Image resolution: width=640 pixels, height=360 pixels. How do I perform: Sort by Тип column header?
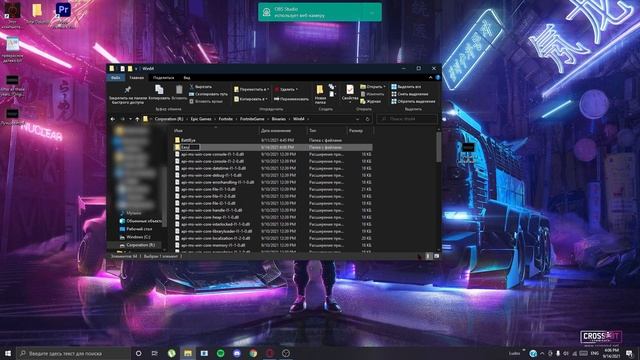click(x=327, y=131)
